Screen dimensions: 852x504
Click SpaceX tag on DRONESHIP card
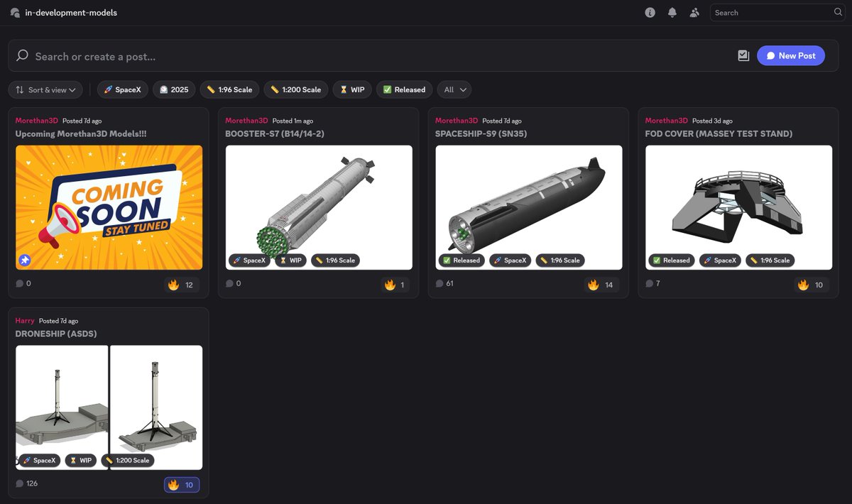click(40, 461)
